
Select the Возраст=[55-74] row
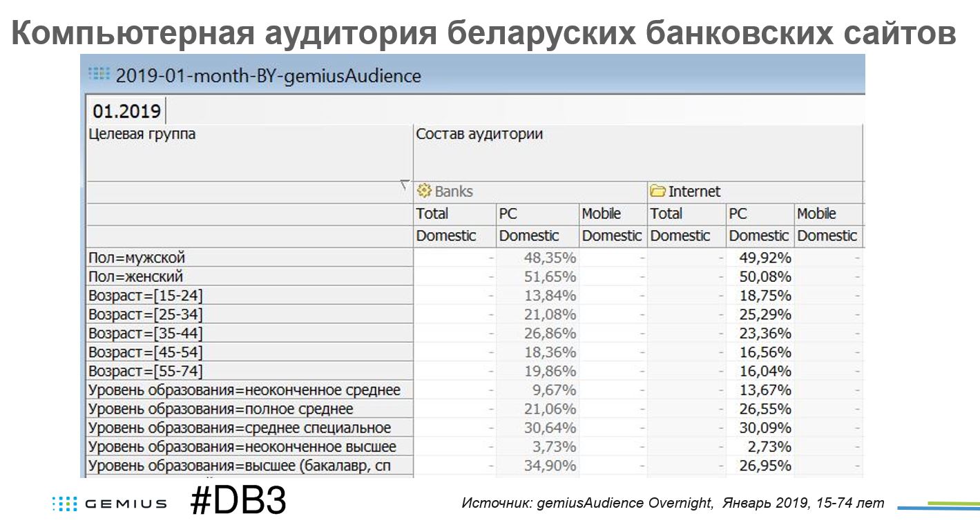click(146, 371)
